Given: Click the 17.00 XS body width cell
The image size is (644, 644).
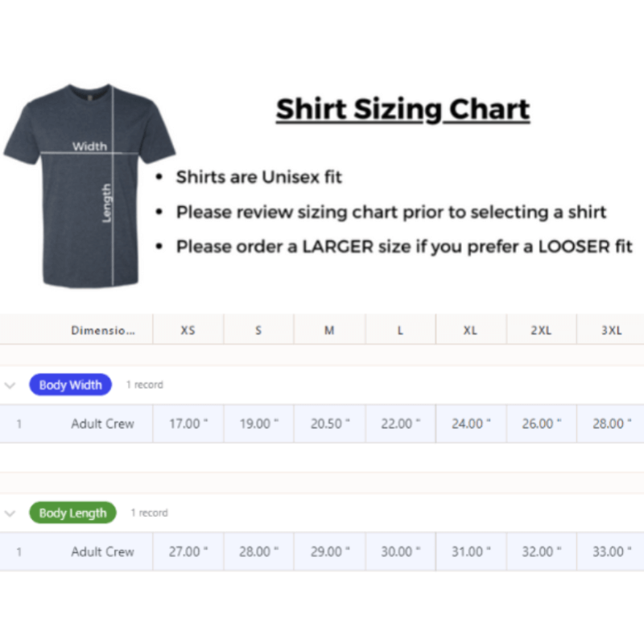Looking at the screenshot, I should coord(188,423).
